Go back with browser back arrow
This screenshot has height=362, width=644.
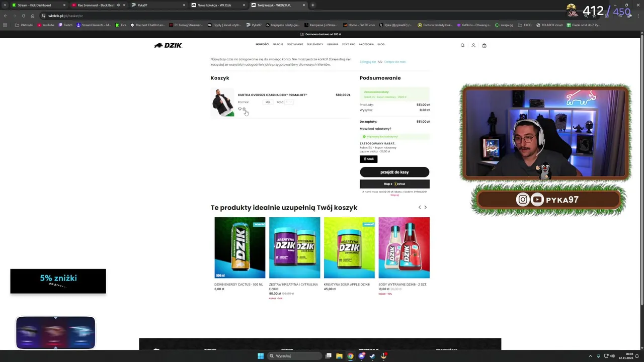[6, 16]
